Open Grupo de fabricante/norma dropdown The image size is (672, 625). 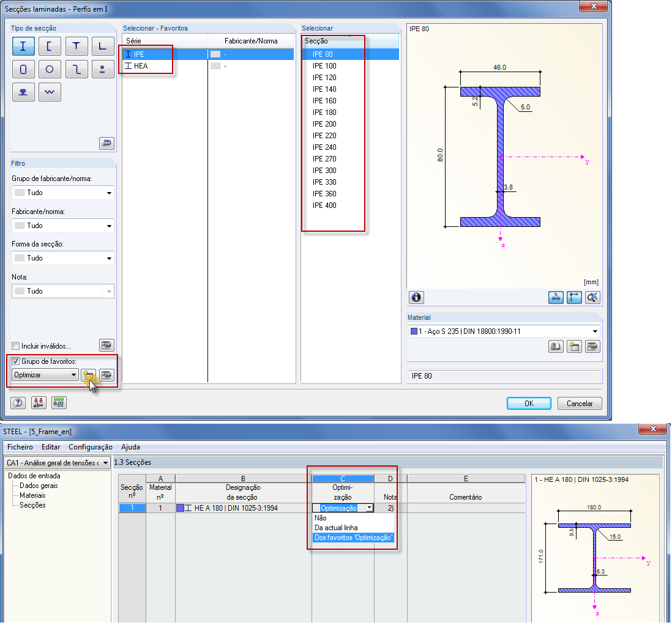(63, 193)
